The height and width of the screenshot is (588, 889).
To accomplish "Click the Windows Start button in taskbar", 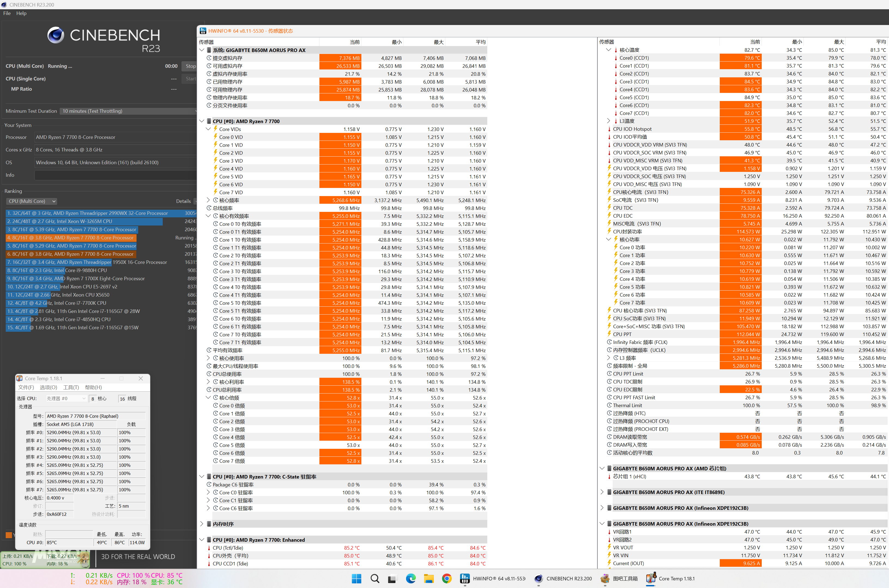I will pyautogui.click(x=356, y=579).
